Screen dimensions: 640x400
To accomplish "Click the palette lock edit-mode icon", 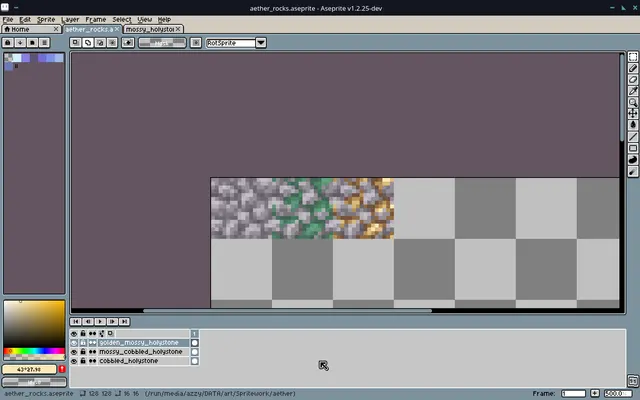I will pyautogui.click(x=8, y=42).
